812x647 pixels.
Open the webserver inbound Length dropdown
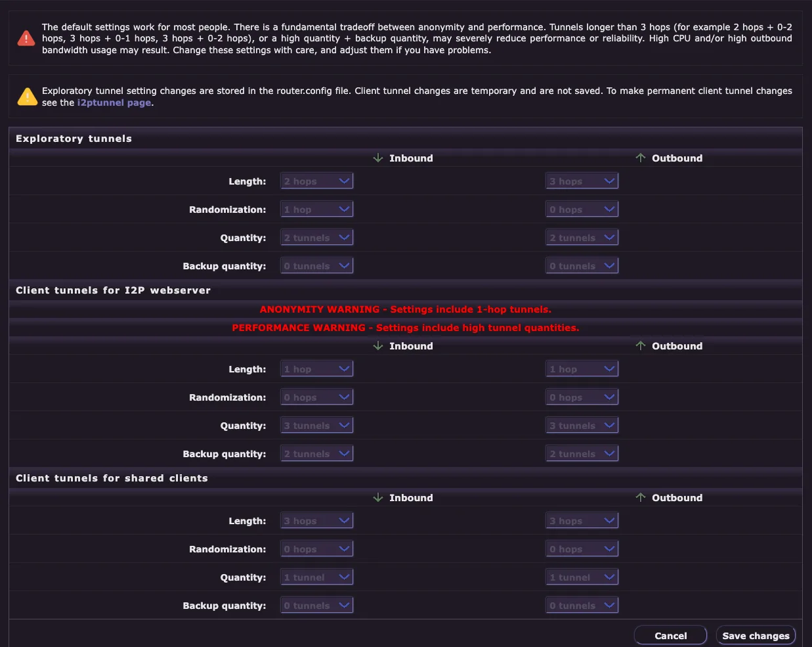click(316, 368)
